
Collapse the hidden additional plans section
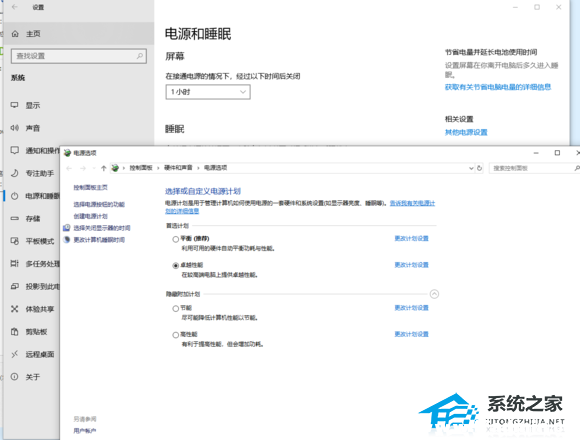click(434, 294)
